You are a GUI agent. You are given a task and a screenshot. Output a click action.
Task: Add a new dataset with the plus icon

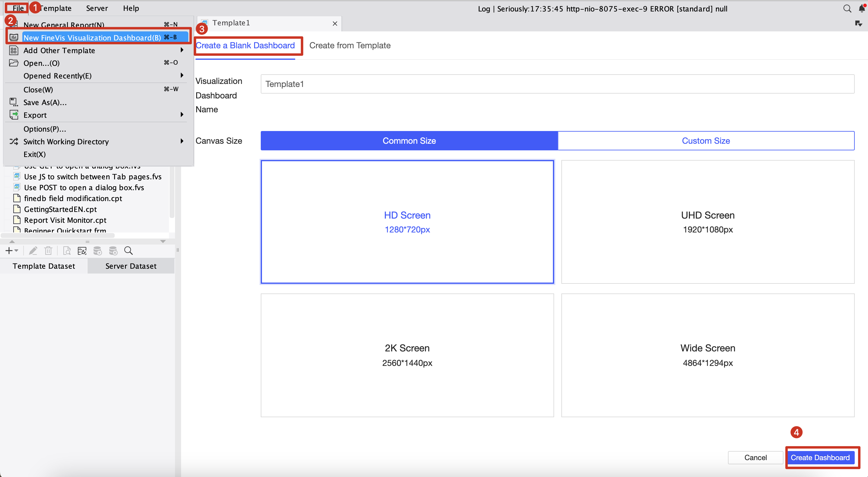click(9, 251)
